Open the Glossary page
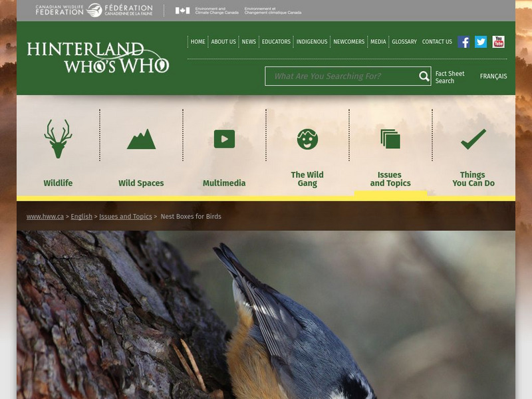 (x=404, y=42)
